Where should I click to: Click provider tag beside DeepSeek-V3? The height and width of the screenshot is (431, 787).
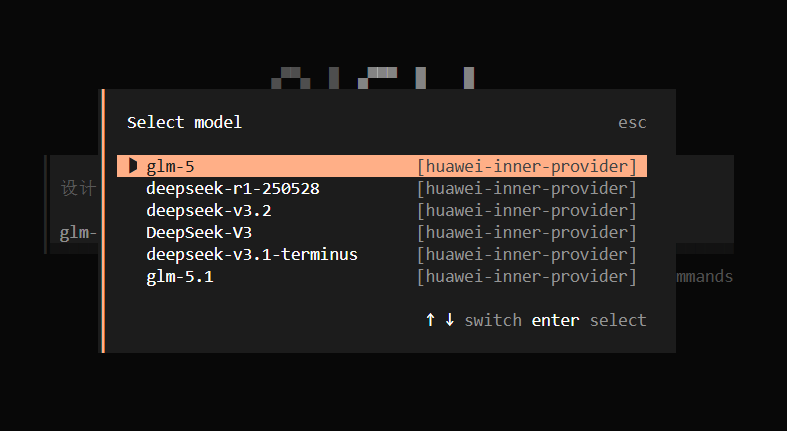pos(527,232)
